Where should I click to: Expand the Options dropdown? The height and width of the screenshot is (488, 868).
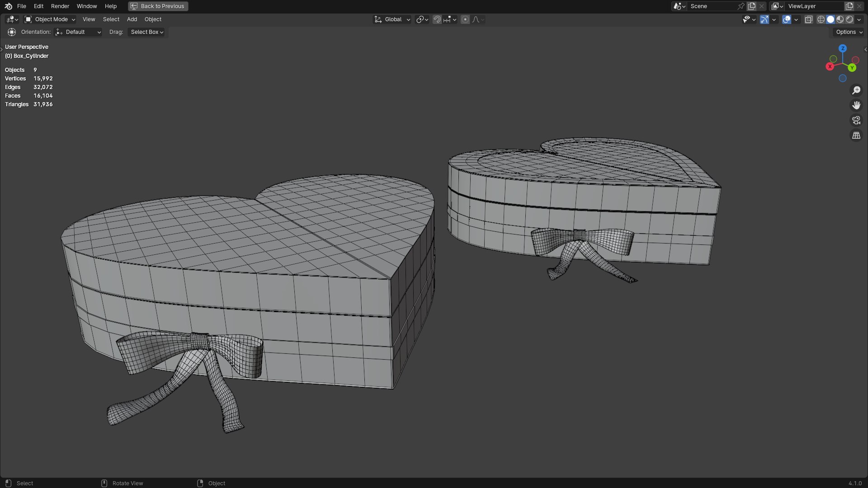849,32
